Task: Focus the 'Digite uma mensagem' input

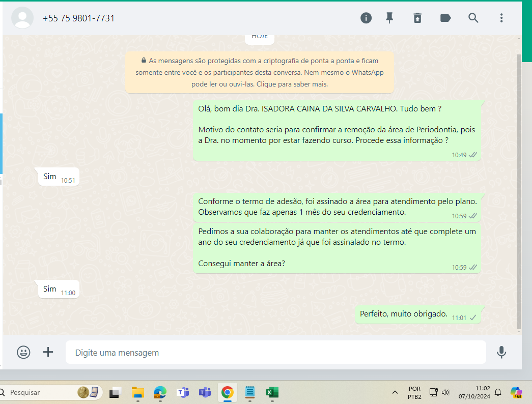Action: [x=276, y=353]
